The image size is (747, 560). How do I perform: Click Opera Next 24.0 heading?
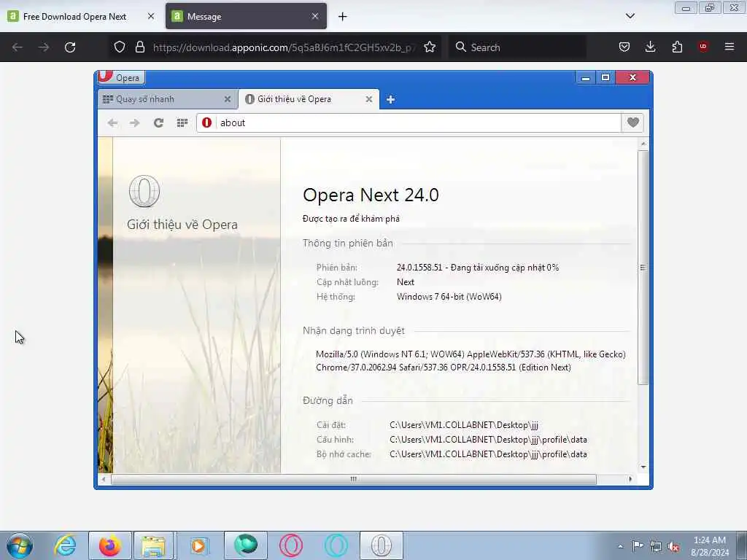pos(371,195)
